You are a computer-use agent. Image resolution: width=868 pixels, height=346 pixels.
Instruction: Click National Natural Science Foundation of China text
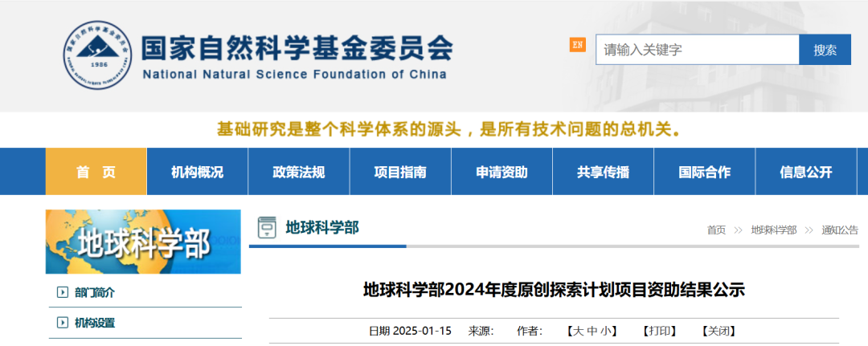294,75
